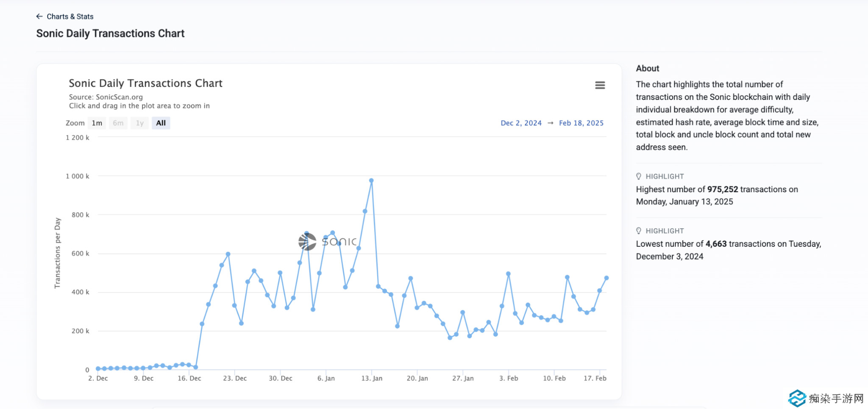868x409 pixels.
Task: Click the lightbulb icon beside lowest highlight
Action: point(639,231)
